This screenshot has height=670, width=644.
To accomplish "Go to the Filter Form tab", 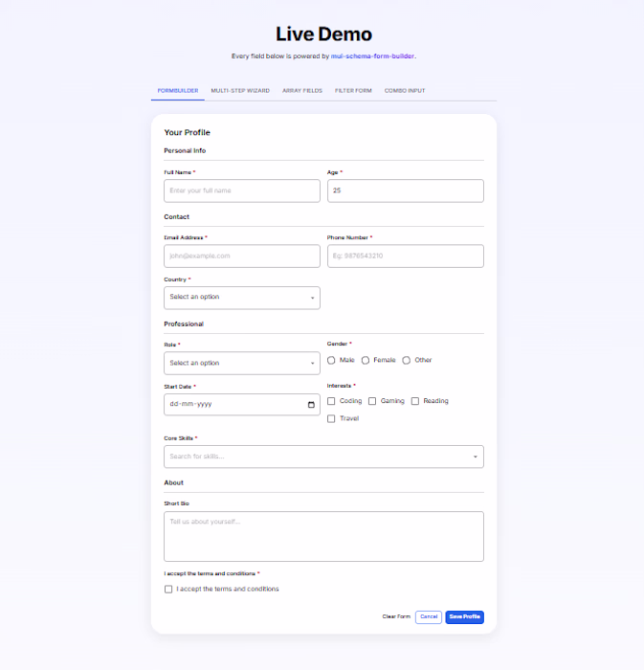I will tap(353, 91).
